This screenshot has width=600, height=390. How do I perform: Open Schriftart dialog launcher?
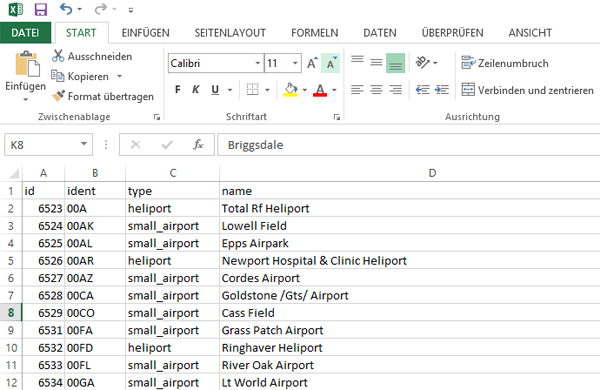pyautogui.click(x=336, y=117)
